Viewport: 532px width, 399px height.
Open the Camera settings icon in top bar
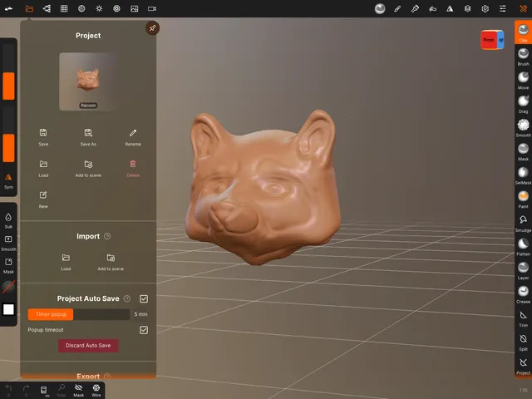152,9
